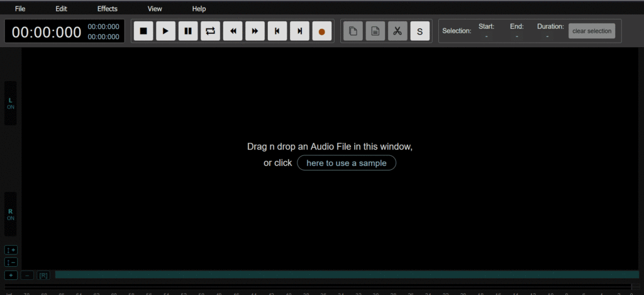This screenshot has width=644, height=295.
Task: Open the View menu
Action: (x=155, y=9)
